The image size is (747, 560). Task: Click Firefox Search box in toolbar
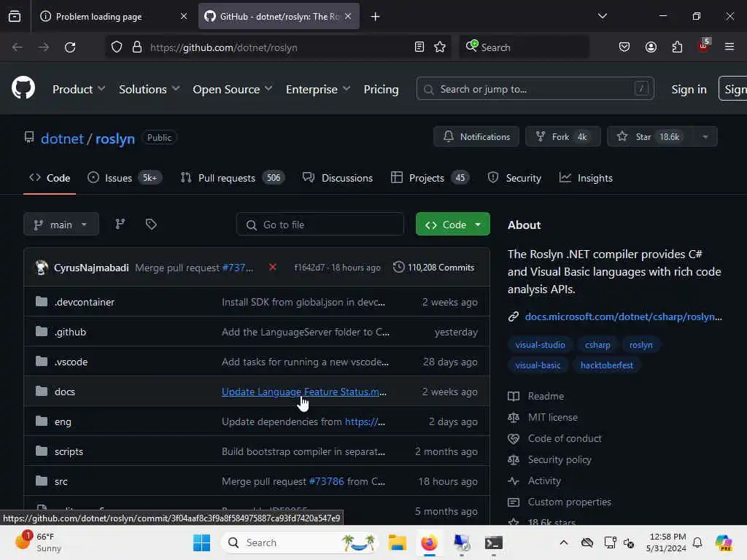coord(524,47)
